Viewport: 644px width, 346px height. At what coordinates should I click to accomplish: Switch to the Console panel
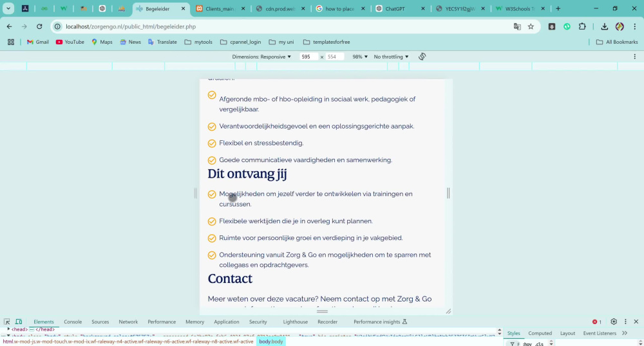pyautogui.click(x=73, y=322)
